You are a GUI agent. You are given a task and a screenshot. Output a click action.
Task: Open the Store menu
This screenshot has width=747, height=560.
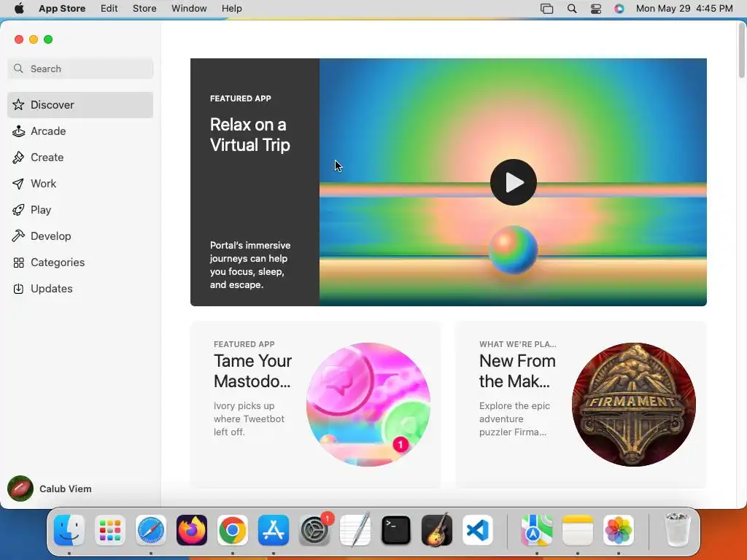[x=144, y=9]
